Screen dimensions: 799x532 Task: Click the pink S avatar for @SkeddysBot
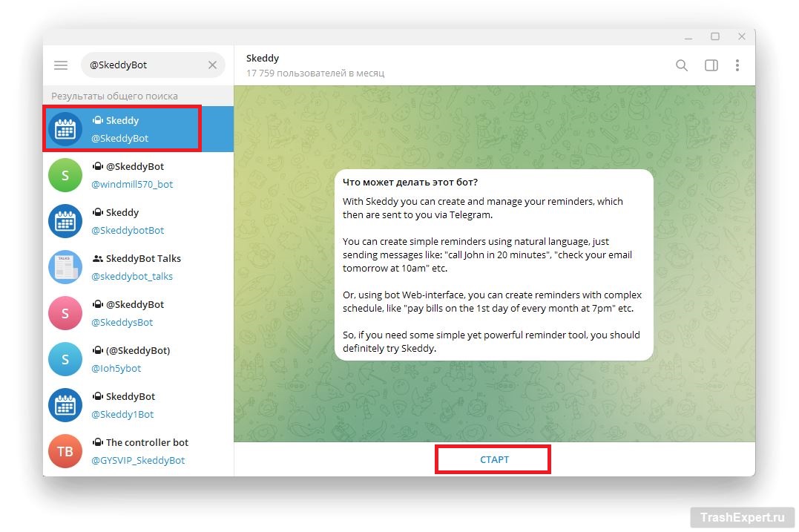pyautogui.click(x=65, y=313)
